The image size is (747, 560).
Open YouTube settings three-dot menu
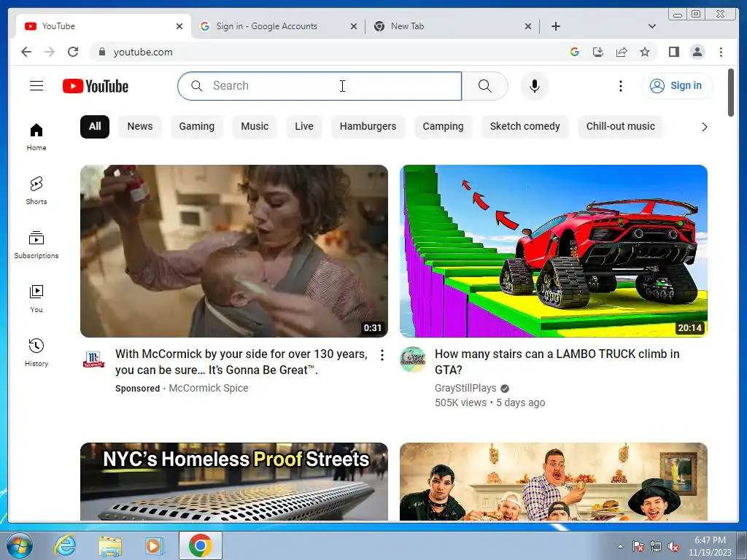click(620, 86)
